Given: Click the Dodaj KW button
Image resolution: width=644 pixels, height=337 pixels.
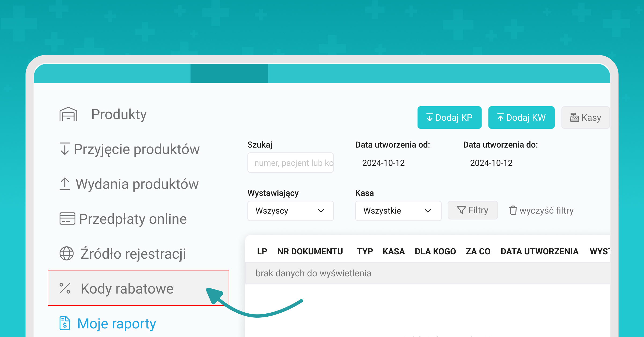Looking at the screenshot, I should click(521, 118).
